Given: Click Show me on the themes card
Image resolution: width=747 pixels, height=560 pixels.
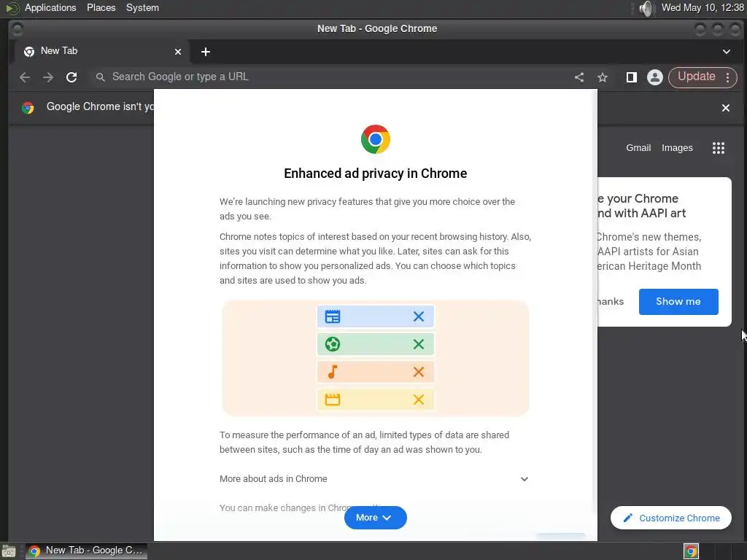Looking at the screenshot, I should point(678,301).
